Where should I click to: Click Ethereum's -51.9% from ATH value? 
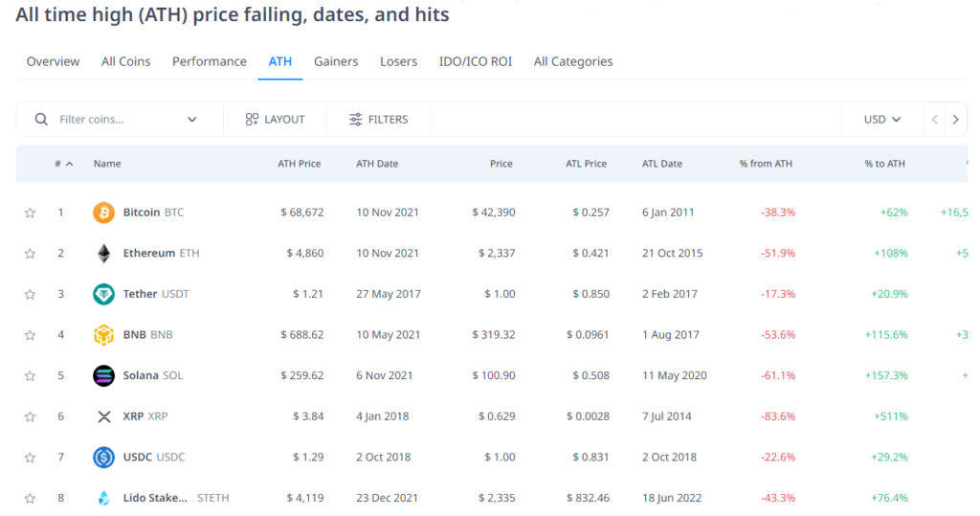[x=778, y=253]
